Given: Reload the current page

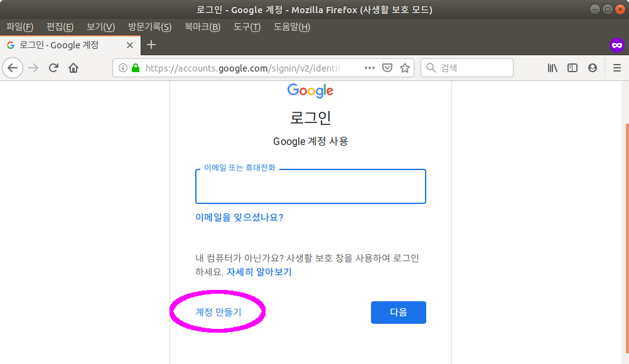Looking at the screenshot, I should tap(53, 68).
